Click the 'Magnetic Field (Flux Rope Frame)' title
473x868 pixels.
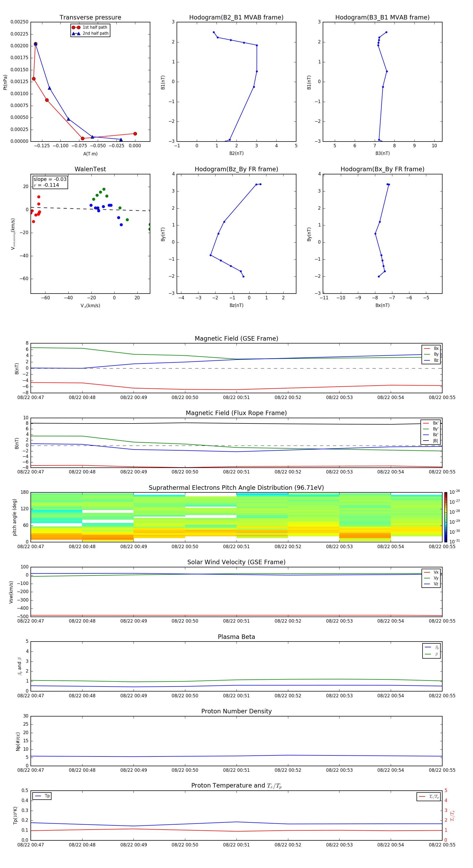point(236,413)
